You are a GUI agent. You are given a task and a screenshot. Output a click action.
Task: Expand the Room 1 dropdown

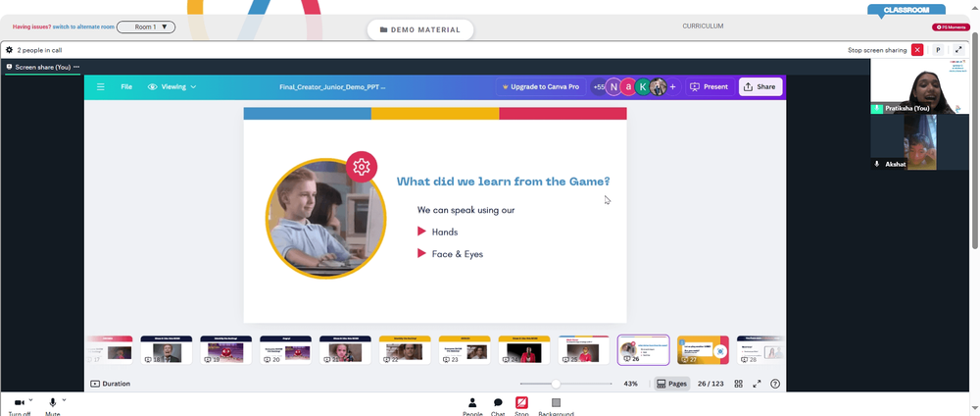(x=146, y=26)
